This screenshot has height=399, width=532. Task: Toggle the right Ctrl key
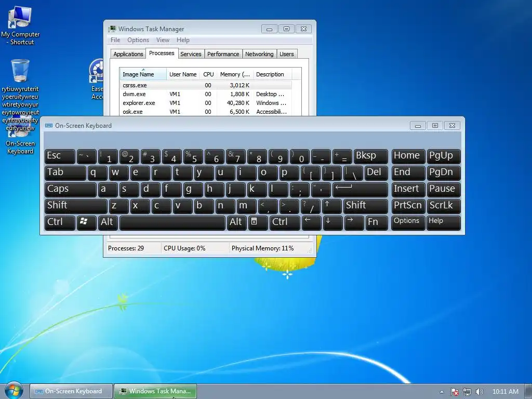click(x=285, y=223)
